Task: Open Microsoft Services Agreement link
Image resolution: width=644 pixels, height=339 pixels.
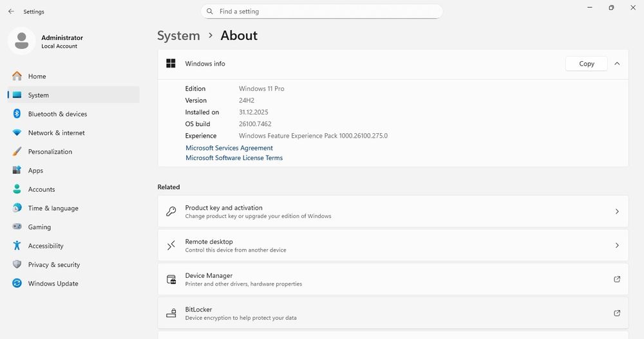Action: [229, 148]
